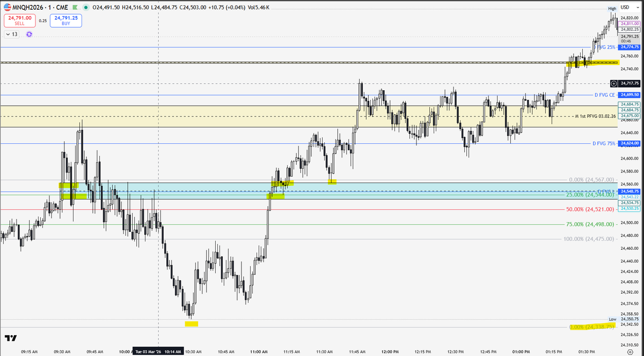The width and height of the screenshot is (644, 356).
Task: Click the 09:15 AM time axis label
Action: [x=30, y=352]
